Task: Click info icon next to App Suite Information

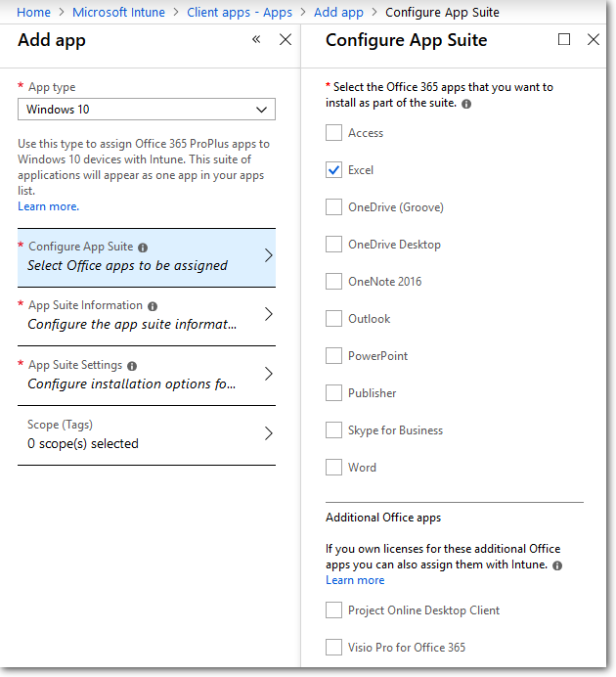Action: coord(153,306)
